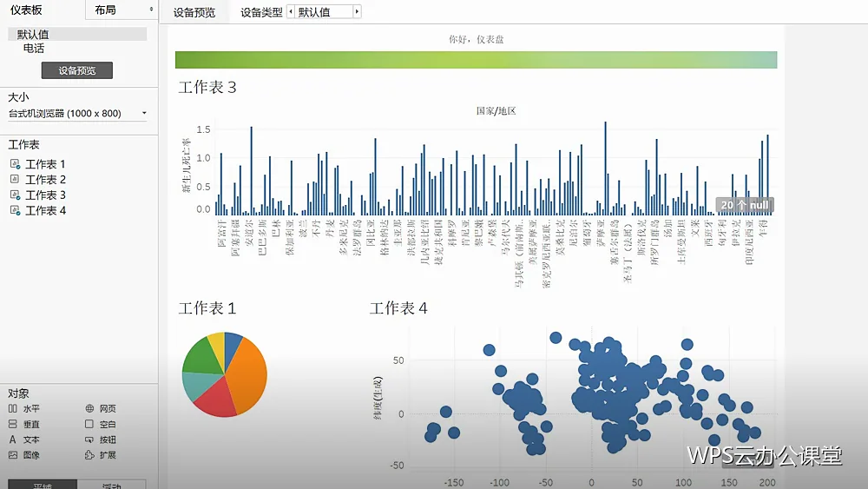Click the 设备预览 label in top bar
The height and width of the screenshot is (489, 868).
(x=194, y=12)
